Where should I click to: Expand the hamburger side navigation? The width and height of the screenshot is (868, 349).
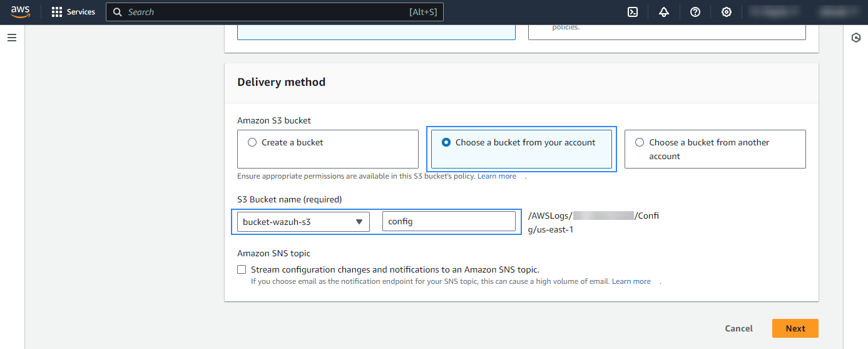(x=12, y=38)
